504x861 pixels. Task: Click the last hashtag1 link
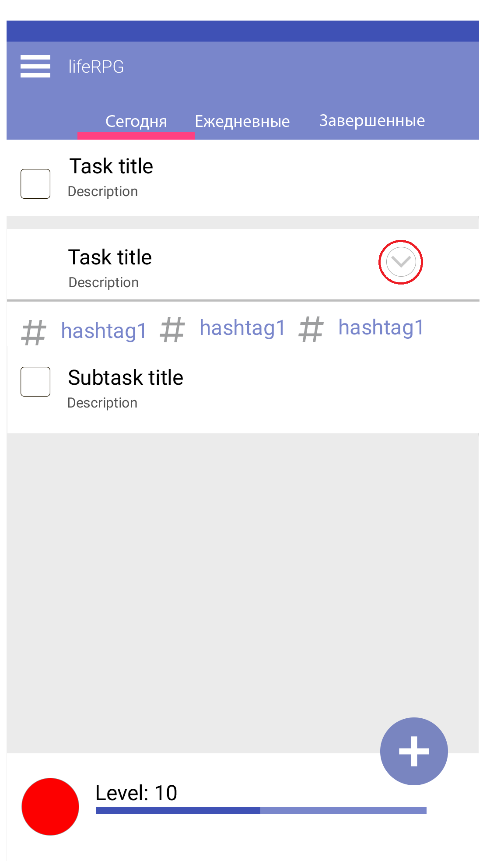381,328
